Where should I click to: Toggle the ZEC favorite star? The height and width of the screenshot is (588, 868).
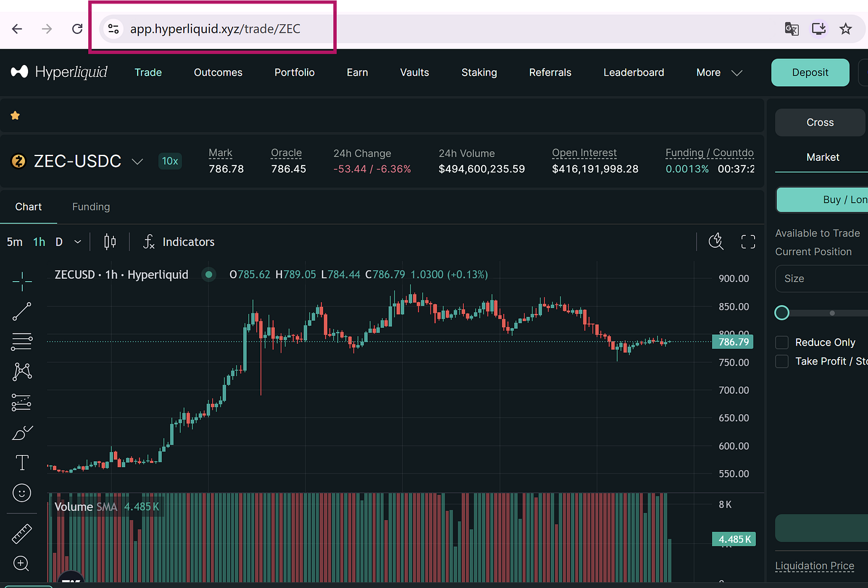coord(15,116)
